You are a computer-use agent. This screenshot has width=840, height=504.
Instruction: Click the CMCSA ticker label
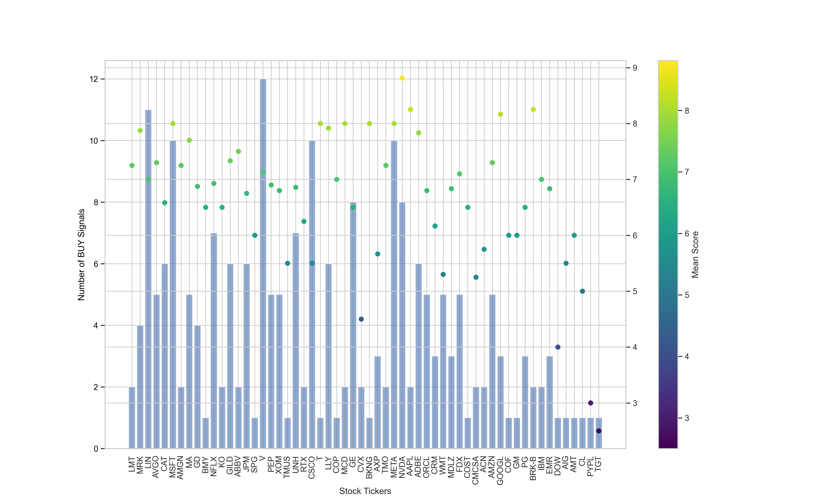coord(476,471)
